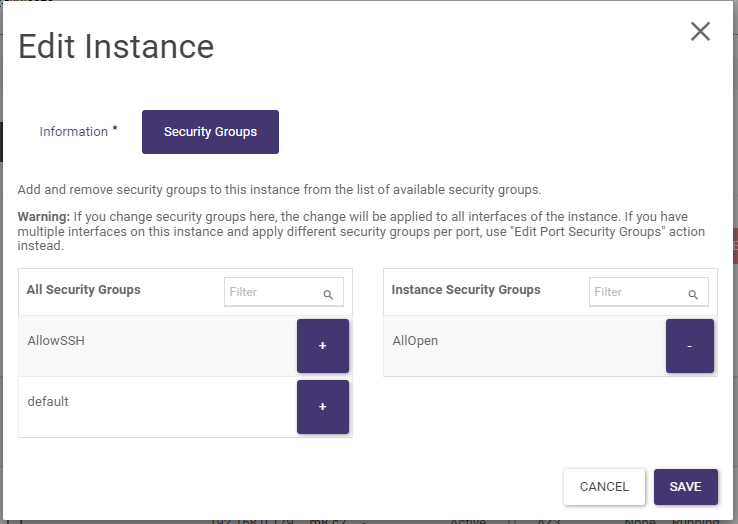Save the instance changes
The width and height of the screenshot is (738, 524).
pos(685,487)
